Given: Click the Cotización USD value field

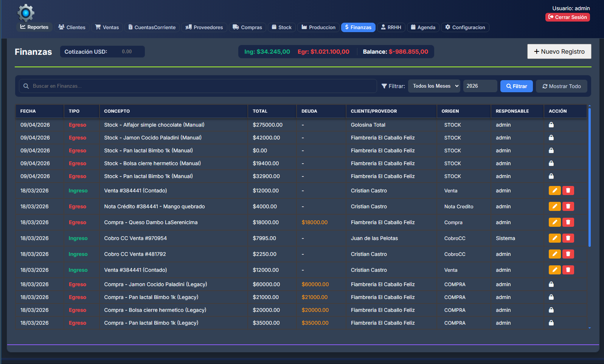Looking at the screenshot, I should click(x=129, y=51).
